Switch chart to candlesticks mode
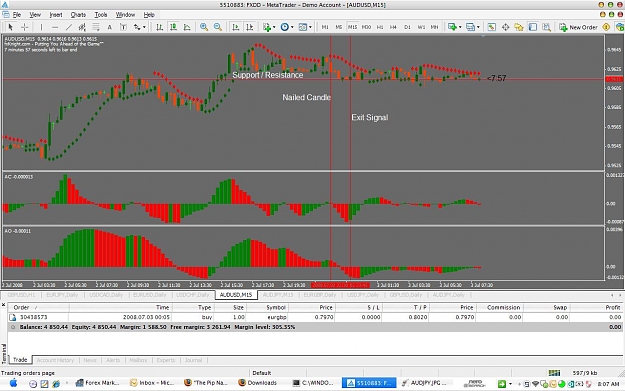The width and height of the screenshot is (625, 391). point(173,27)
